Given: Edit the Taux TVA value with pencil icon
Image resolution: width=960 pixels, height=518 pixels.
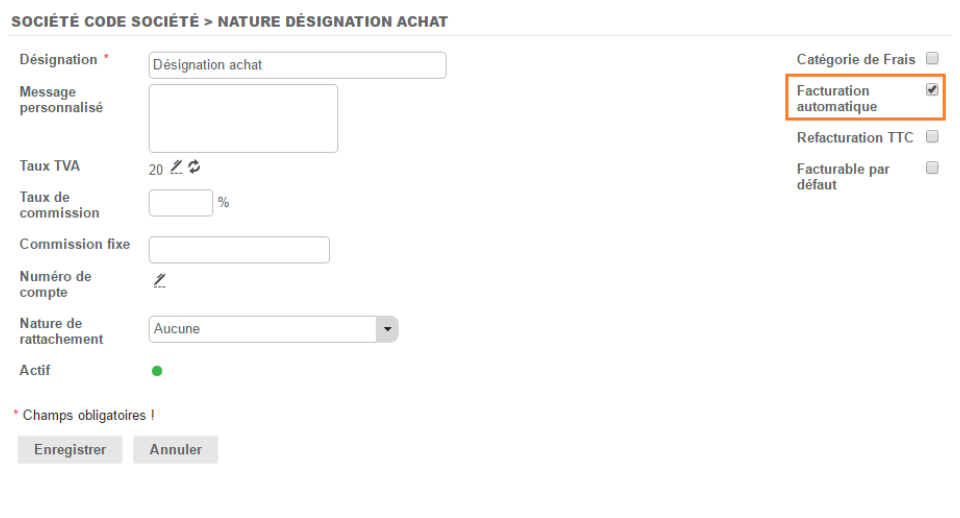Looking at the screenshot, I should [x=176, y=167].
